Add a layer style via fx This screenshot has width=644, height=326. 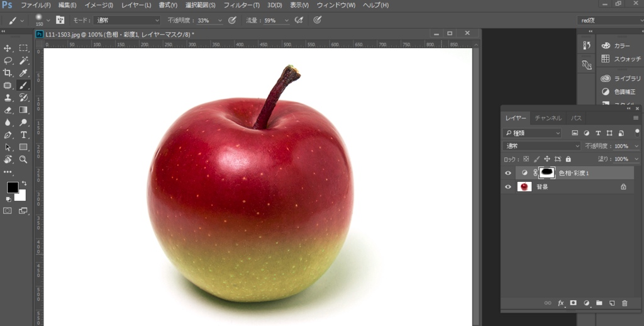point(560,303)
